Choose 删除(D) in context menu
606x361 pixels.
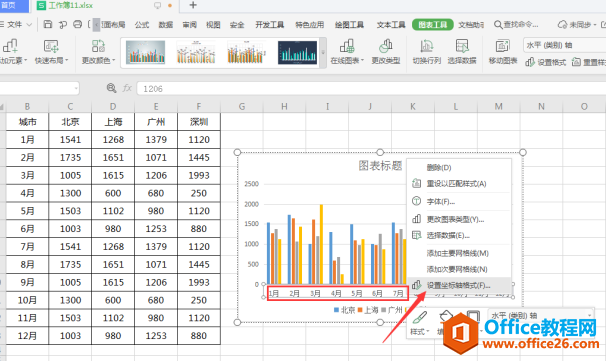click(460, 167)
